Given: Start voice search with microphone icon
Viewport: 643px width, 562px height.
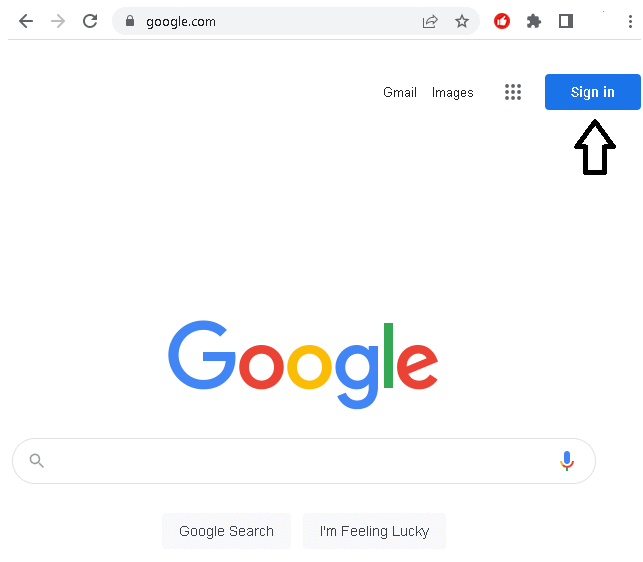Looking at the screenshot, I should (567, 460).
